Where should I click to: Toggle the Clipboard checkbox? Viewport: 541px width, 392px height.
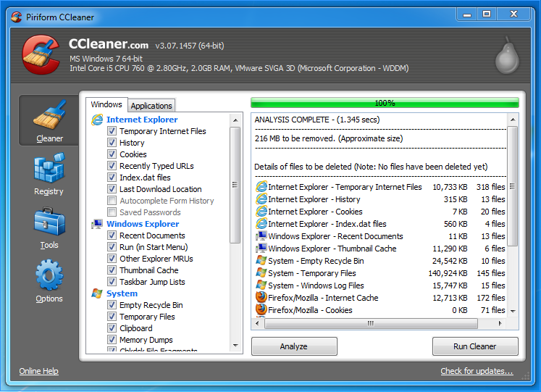point(112,328)
